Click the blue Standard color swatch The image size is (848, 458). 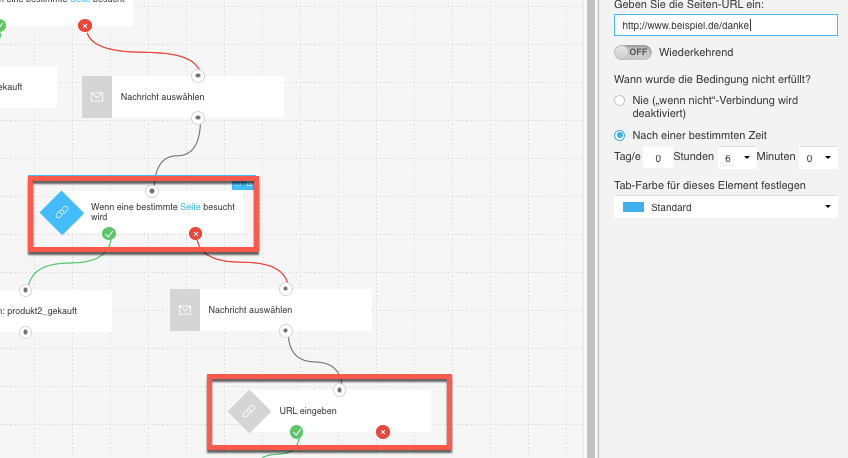[x=633, y=207]
